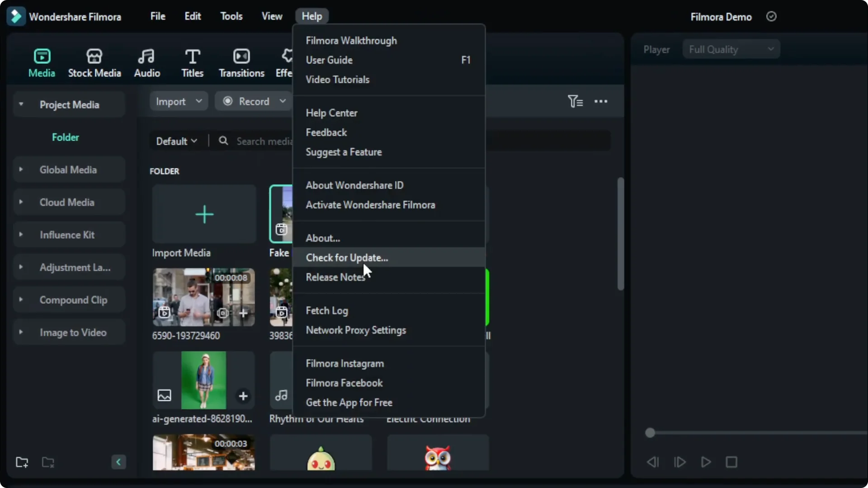The height and width of the screenshot is (488, 868).
Task: Open Stock Media panel
Action: coord(95,62)
